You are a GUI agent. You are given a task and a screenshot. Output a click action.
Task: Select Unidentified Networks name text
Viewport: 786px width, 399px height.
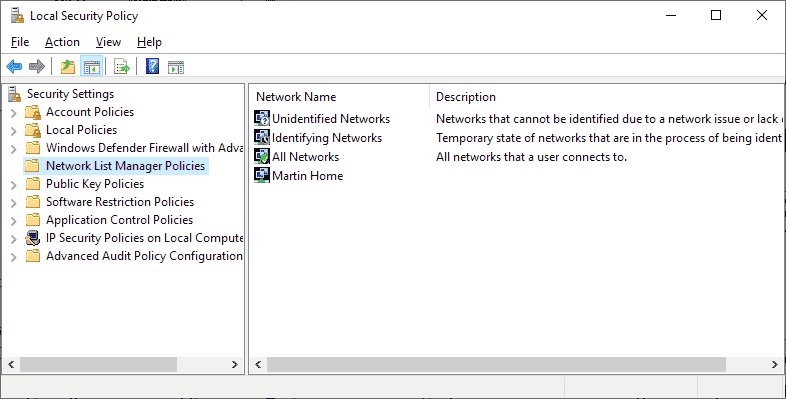click(x=331, y=119)
